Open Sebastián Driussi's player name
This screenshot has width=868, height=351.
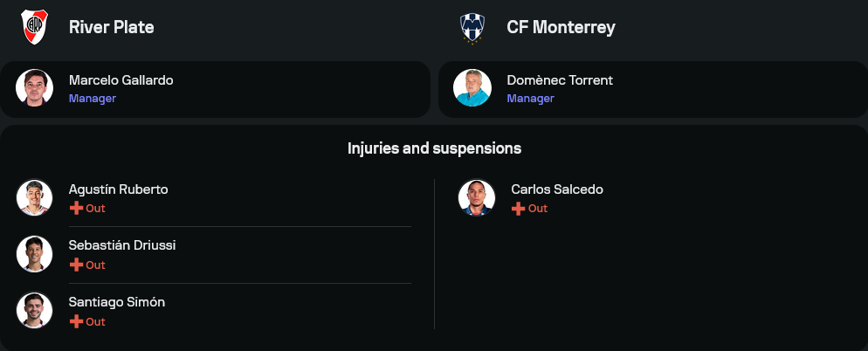[x=122, y=245]
